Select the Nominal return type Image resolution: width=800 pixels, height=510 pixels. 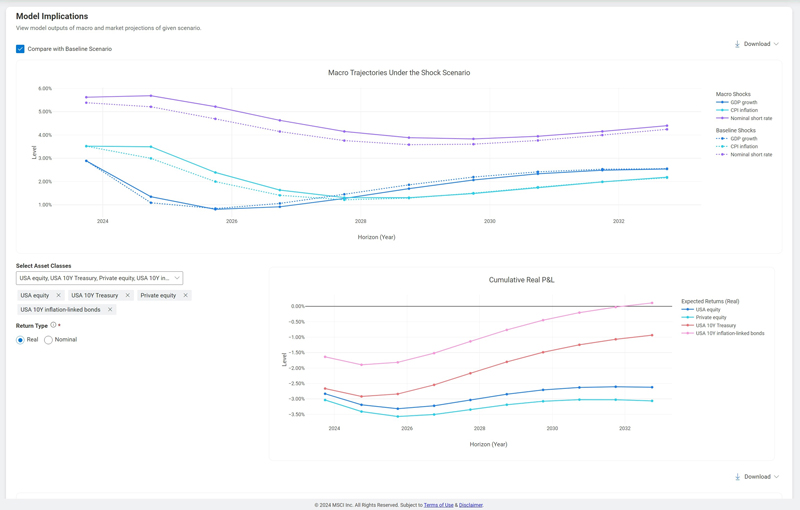click(x=48, y=340)
